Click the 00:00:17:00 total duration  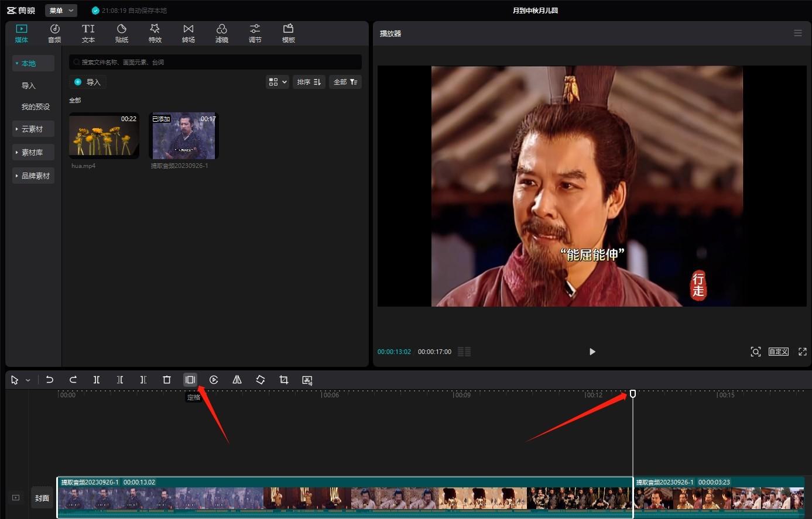click(x=434, y=352)
